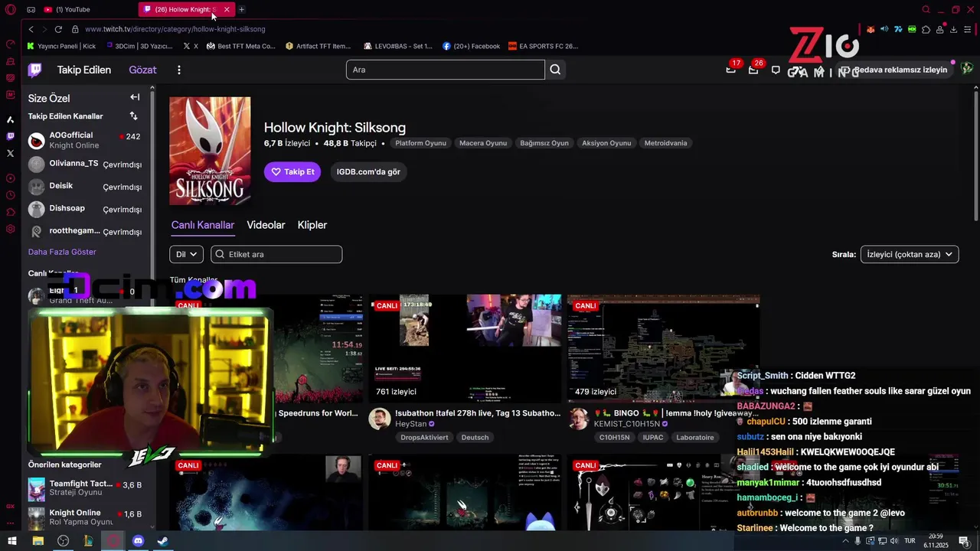Select the Videolar tab
This screenshot has width=980, height=551.
[x=266, y=225]
